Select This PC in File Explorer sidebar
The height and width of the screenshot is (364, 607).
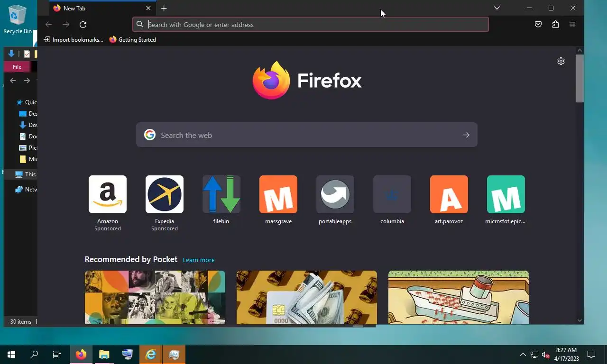pos(26,174)
